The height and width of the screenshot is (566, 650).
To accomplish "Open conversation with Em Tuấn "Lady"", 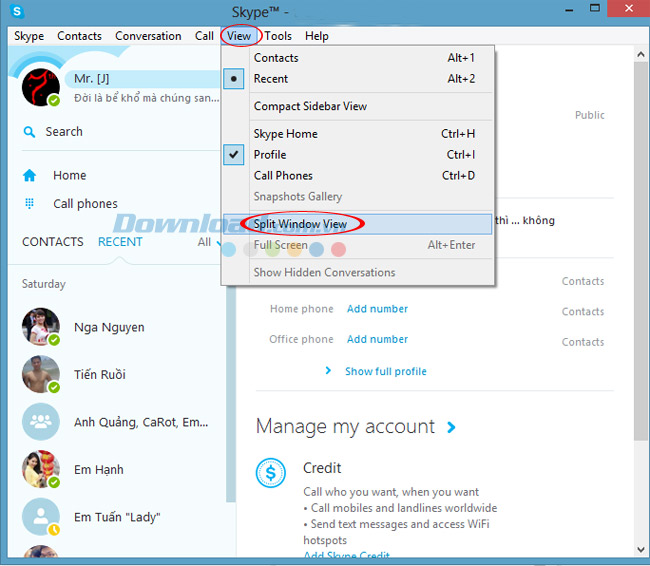I will point(117,517).
